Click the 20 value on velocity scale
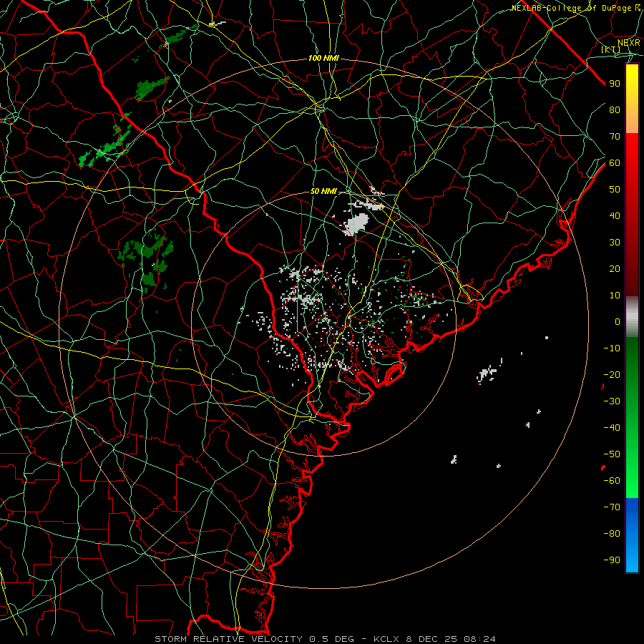644x644 pixels. (615, 269)
